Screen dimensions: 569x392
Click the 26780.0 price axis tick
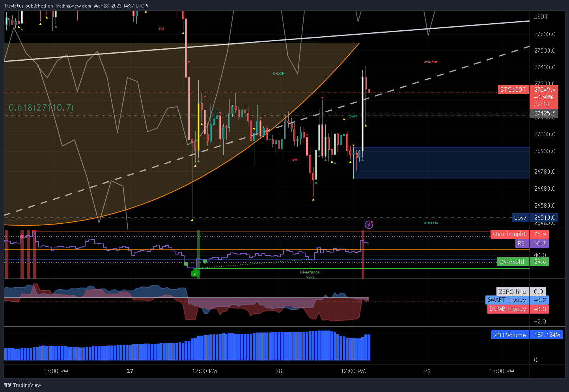545,172
